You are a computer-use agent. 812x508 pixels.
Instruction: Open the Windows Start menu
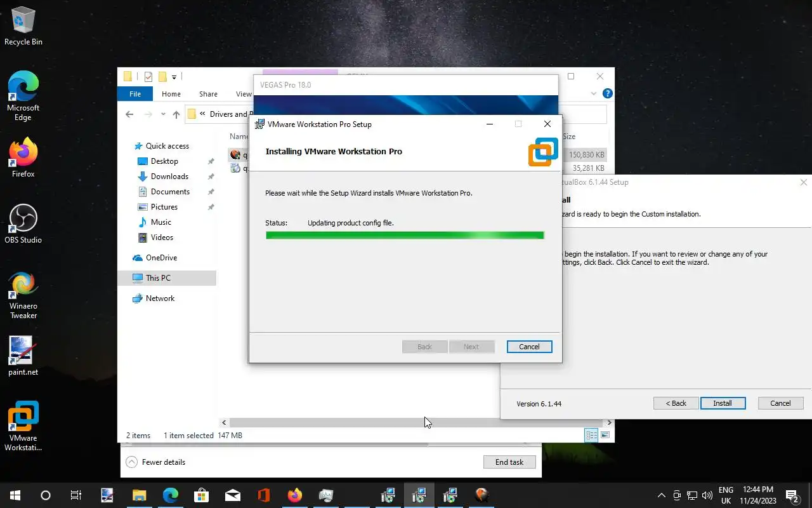15,495
